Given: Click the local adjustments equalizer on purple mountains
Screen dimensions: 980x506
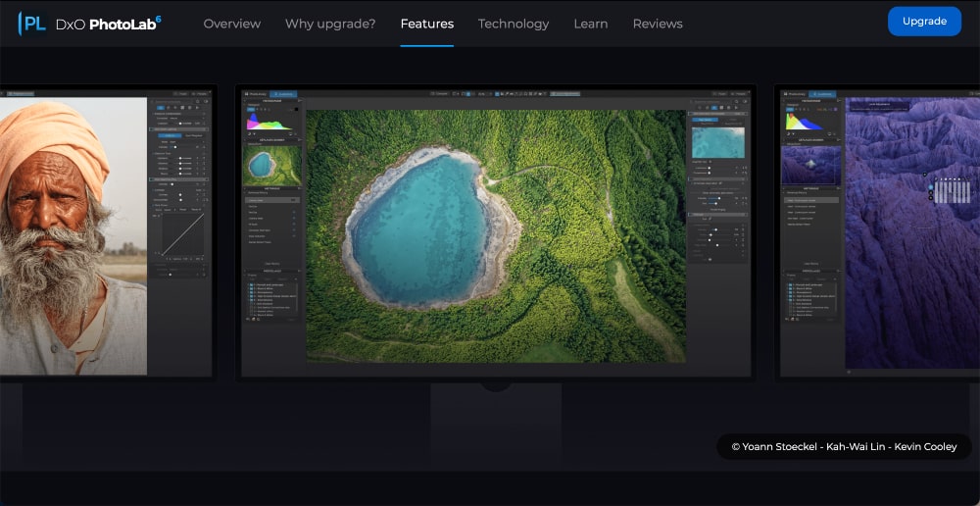Looking at the screenshot, I should point(951,190).
